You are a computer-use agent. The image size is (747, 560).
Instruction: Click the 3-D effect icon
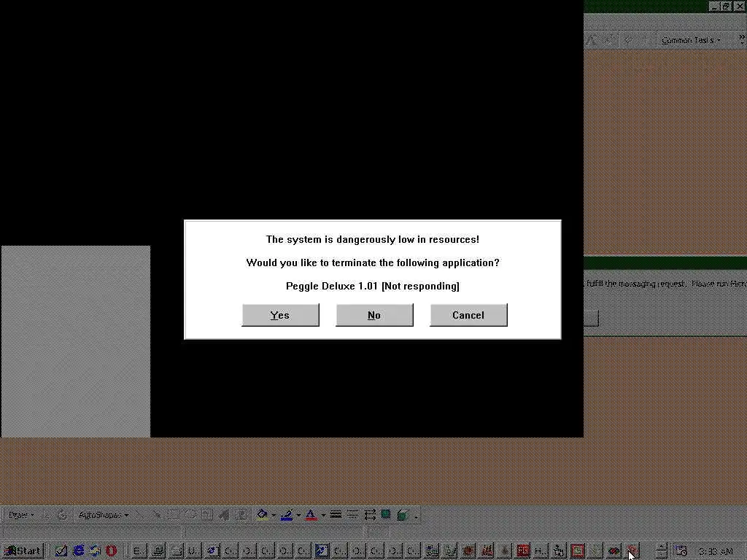pos(403,516)
